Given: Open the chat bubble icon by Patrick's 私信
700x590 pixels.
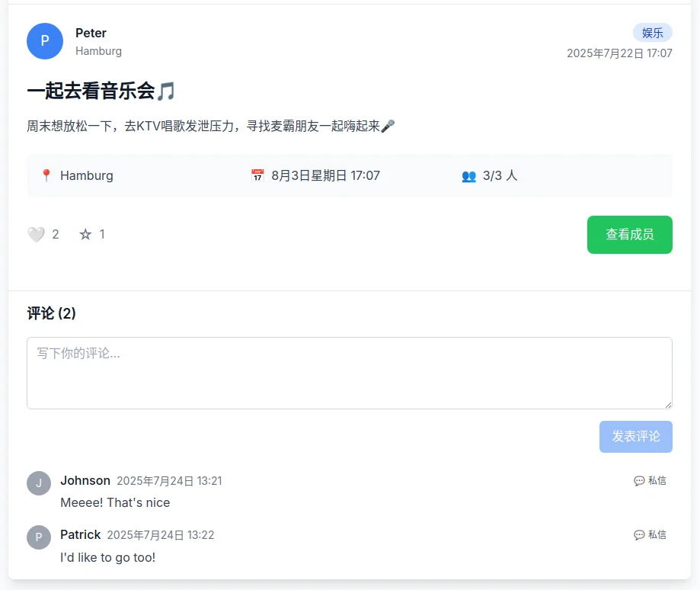Looking at the screenshot, I should click(638, 534).
